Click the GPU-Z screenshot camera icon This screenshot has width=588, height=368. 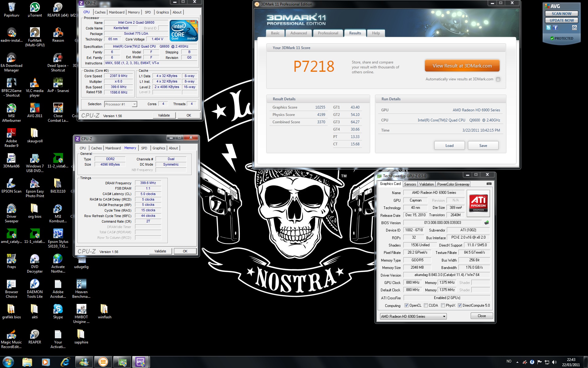tap(489, 184)
